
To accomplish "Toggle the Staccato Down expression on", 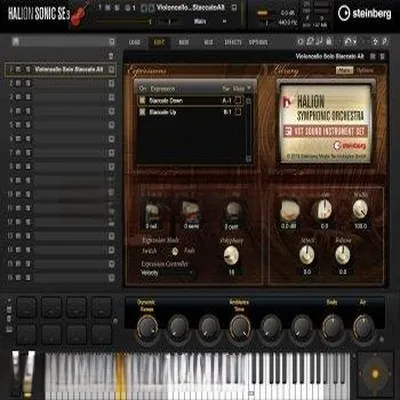I will tap(142, 100).
